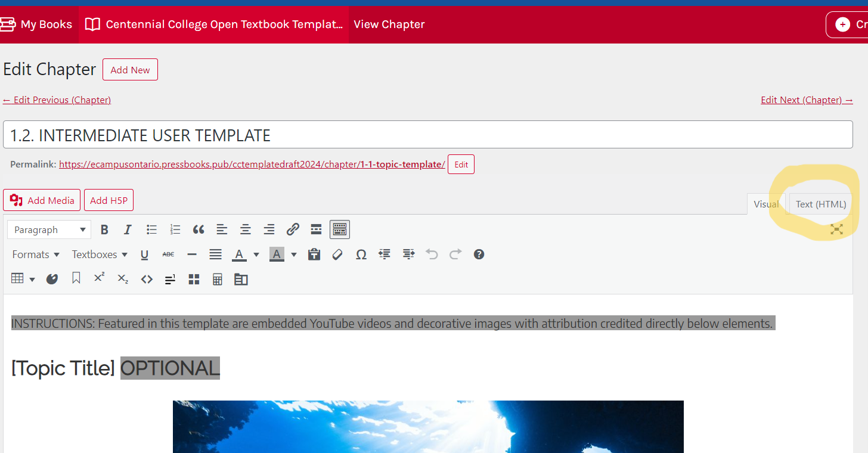
Task: Open the text color picker arrow
Action: (256, 255)
